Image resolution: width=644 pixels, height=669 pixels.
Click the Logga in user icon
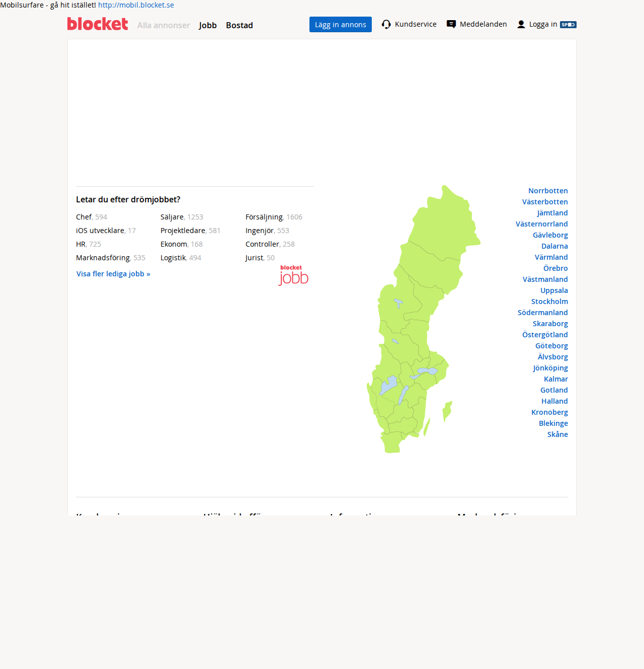(521, 24)
